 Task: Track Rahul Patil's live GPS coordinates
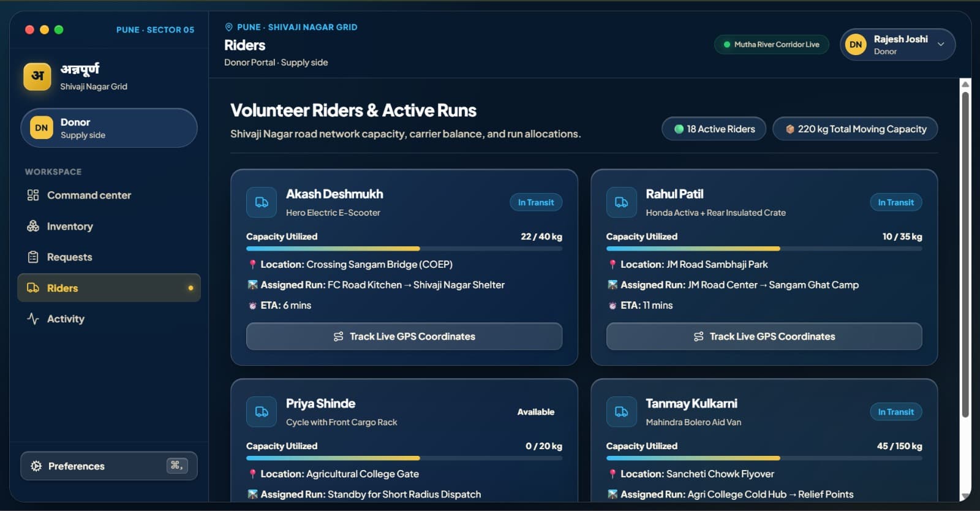[764, 336]
